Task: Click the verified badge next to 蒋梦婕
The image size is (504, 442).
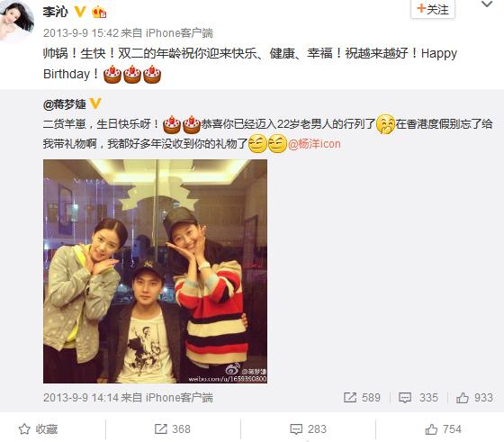Action: (95, 104)
